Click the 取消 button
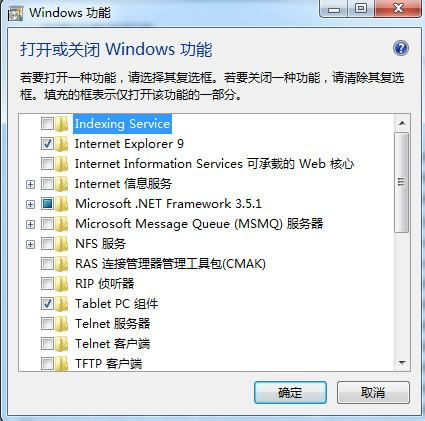 (373, 393)
